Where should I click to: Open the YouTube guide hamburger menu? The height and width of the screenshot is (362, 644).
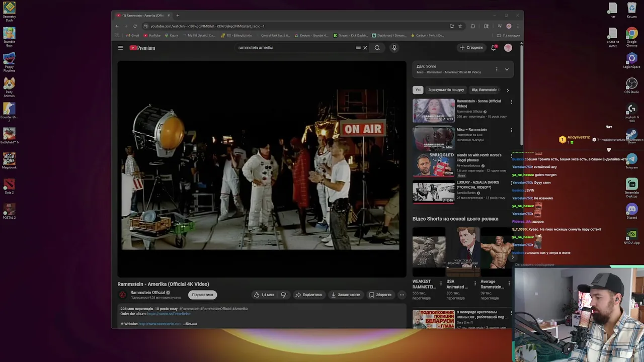click(x=120, y=48)
